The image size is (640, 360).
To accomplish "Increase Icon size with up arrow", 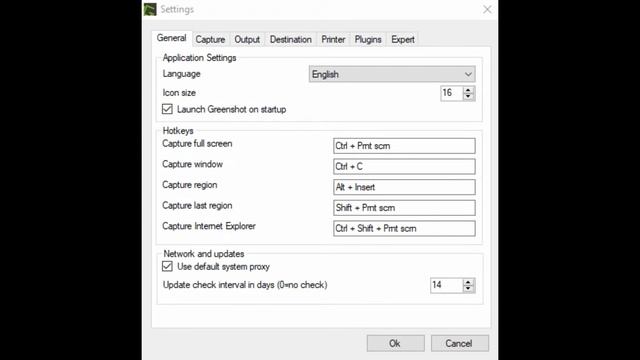I will (468, 90).
